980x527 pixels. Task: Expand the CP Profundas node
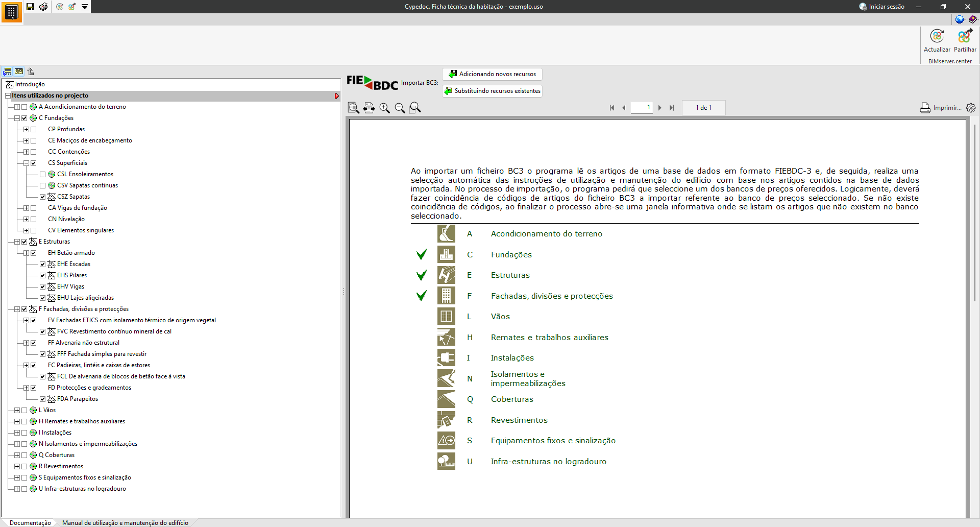click(26, 130)
